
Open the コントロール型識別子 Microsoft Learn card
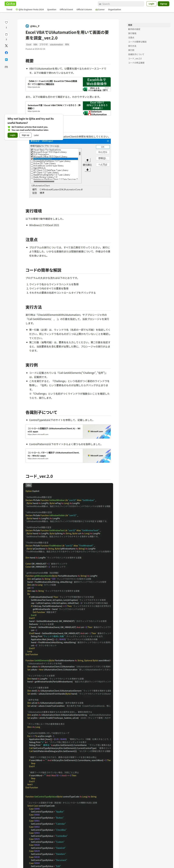point(68,431)
